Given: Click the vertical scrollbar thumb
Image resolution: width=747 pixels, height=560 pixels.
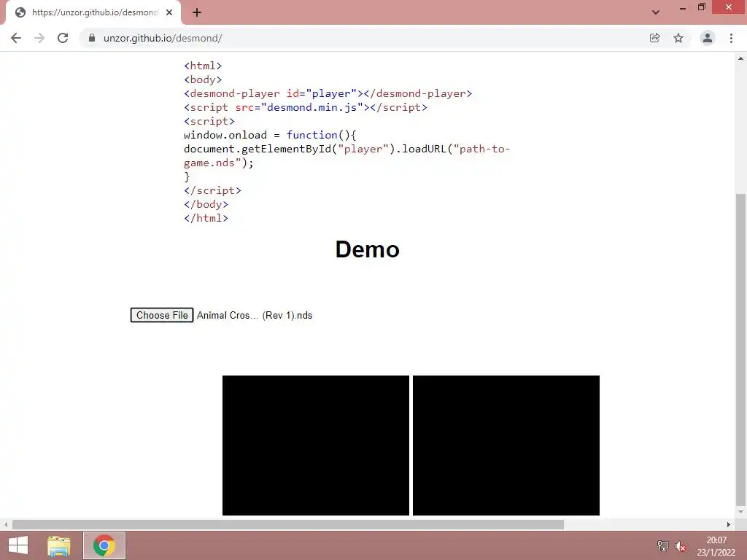Looking at the screenshot, I should tap(740, 350).
